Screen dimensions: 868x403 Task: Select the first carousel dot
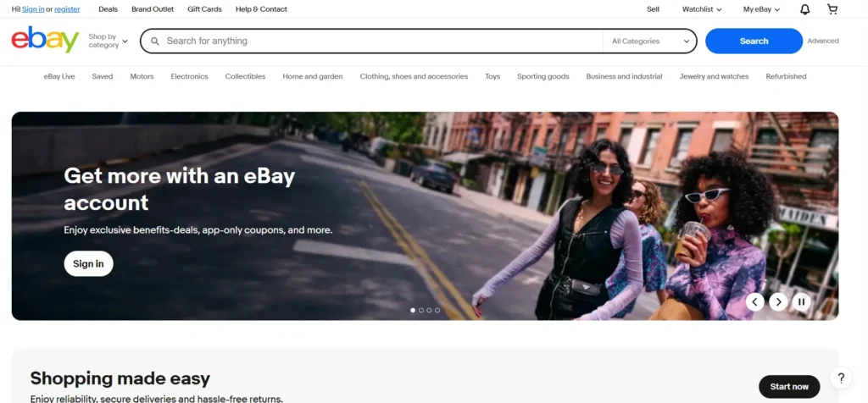413,310
